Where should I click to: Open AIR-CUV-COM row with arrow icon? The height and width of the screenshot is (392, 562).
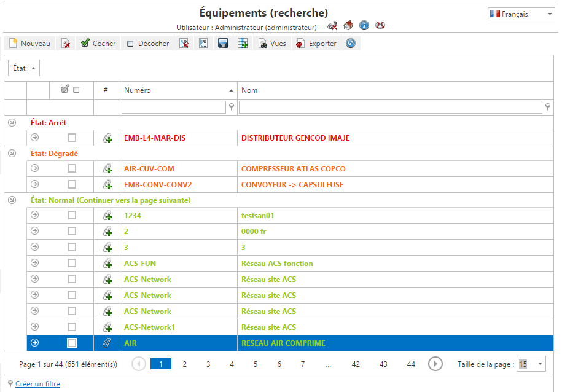pyautogui.click(x=35, y=168)
